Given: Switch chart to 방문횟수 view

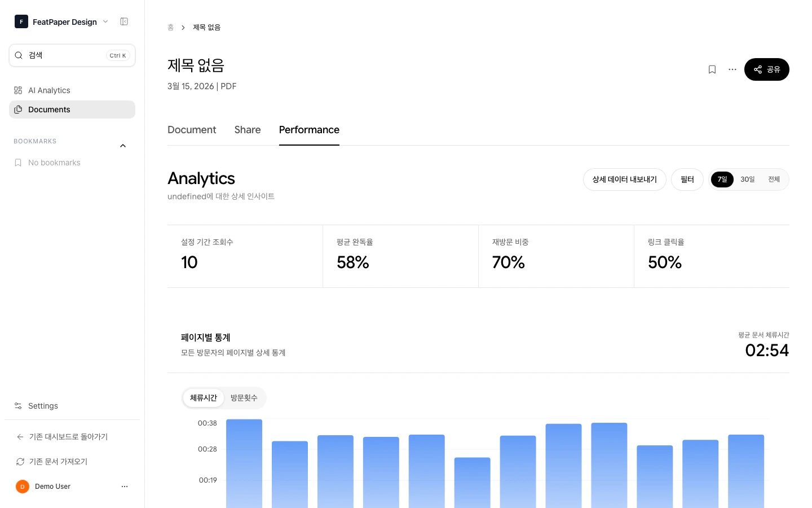Looking at the screenshot, I should point(244,398).
